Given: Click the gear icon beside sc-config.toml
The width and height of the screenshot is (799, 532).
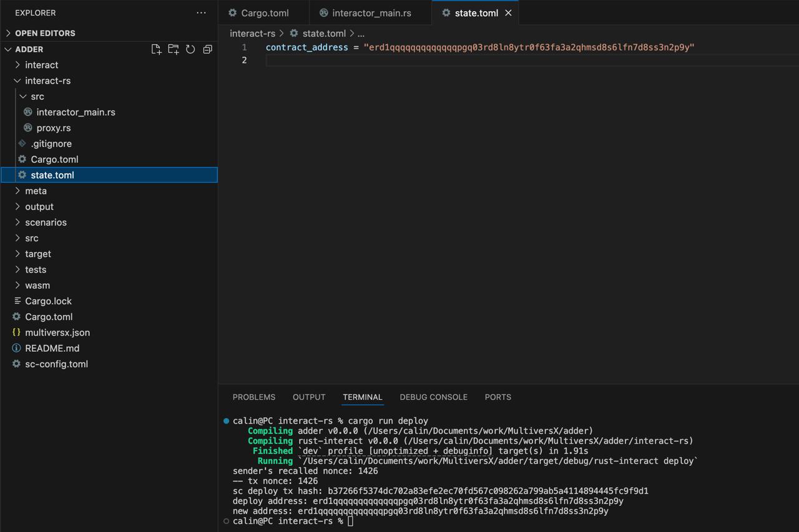Looking at the screenshot, I should coord(16,364).
